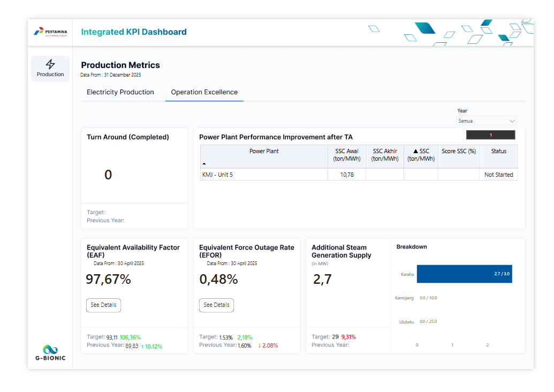
Task: Sort by SSC Awal column header
Action: pyautogui.click(x=346, y=155)
